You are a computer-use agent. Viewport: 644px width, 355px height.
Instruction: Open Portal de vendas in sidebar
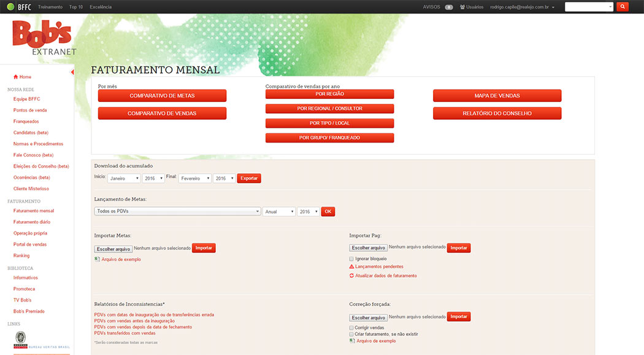click(30, 244)
